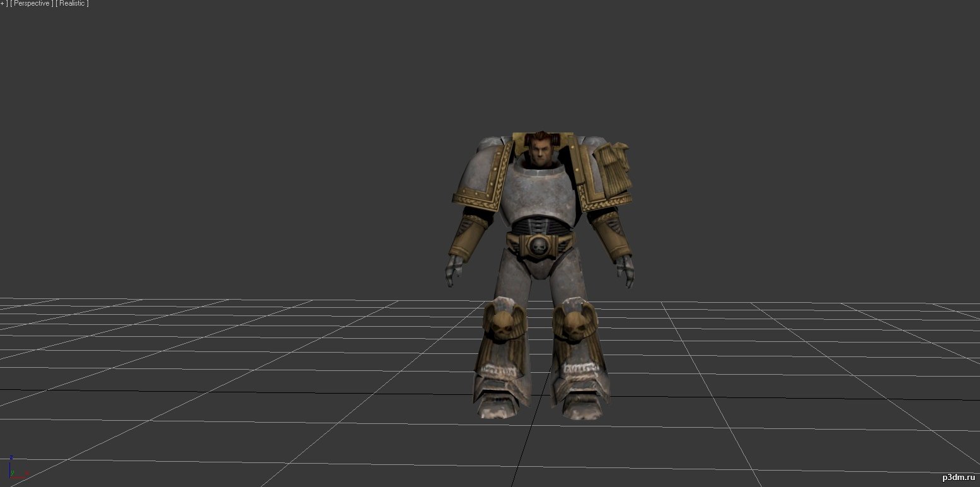Open the viewport plus (+) general menu
This screenshot has height=487, width=980.
pyautogui.click(x=3, y=4)
